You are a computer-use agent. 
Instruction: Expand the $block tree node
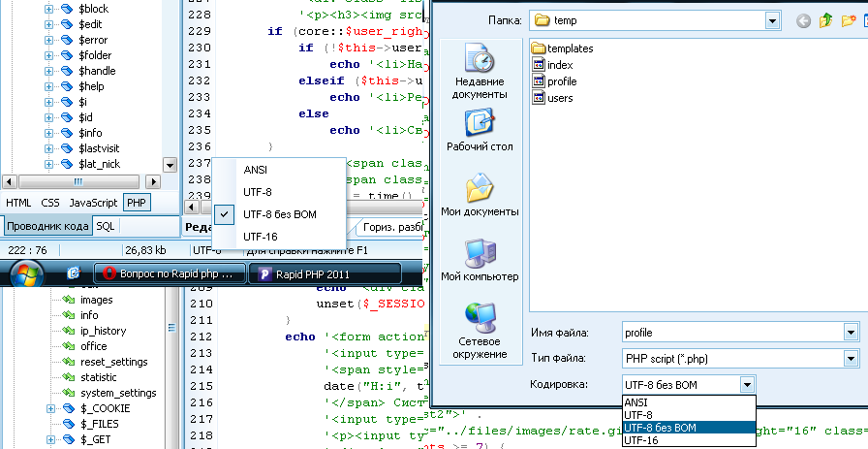coord(48,9)
